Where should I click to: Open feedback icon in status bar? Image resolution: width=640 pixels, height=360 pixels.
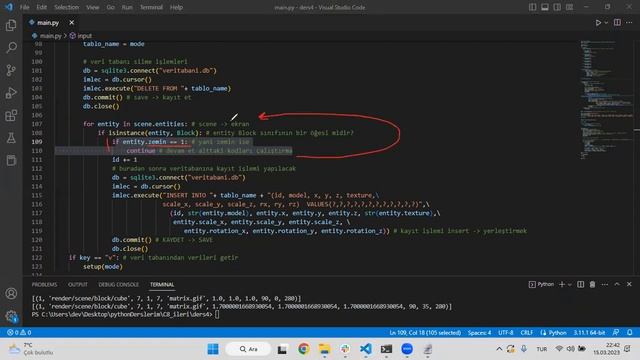tap(616, 333)
